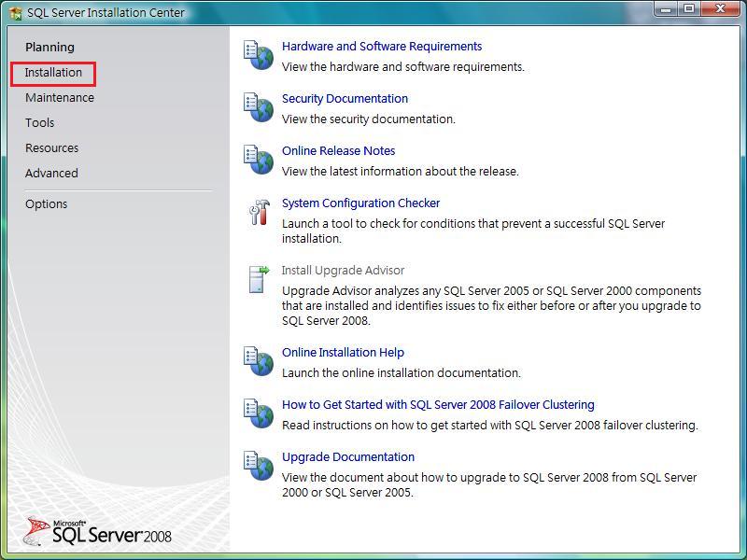
Task: Maximize the Installation Center window
Action: pyautogui.click(x=689, y=8)
